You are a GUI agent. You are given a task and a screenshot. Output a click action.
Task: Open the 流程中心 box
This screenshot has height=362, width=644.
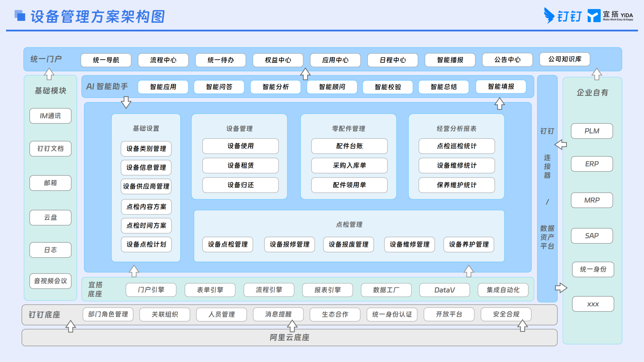pyautogui.click(x=163, y=60)
